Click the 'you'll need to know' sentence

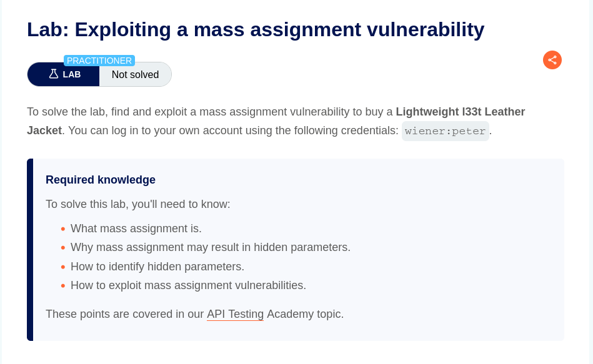138,204
